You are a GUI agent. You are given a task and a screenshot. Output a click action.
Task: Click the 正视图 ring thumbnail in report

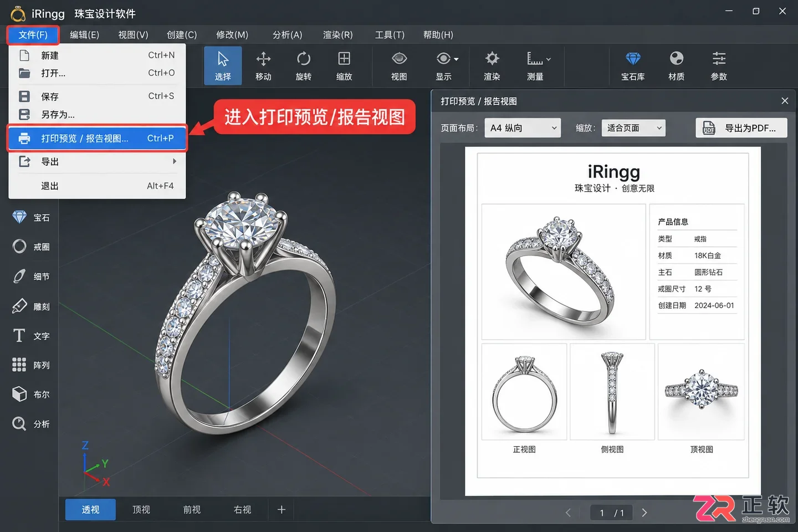coord(524,391)
